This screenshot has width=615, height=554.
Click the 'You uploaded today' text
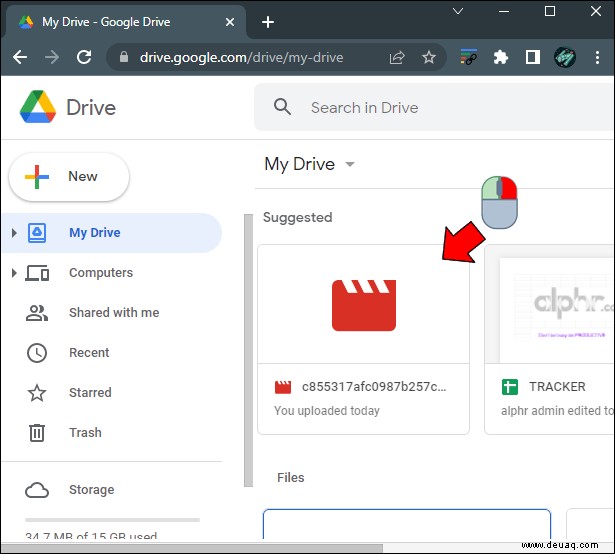tap(327, 411)
